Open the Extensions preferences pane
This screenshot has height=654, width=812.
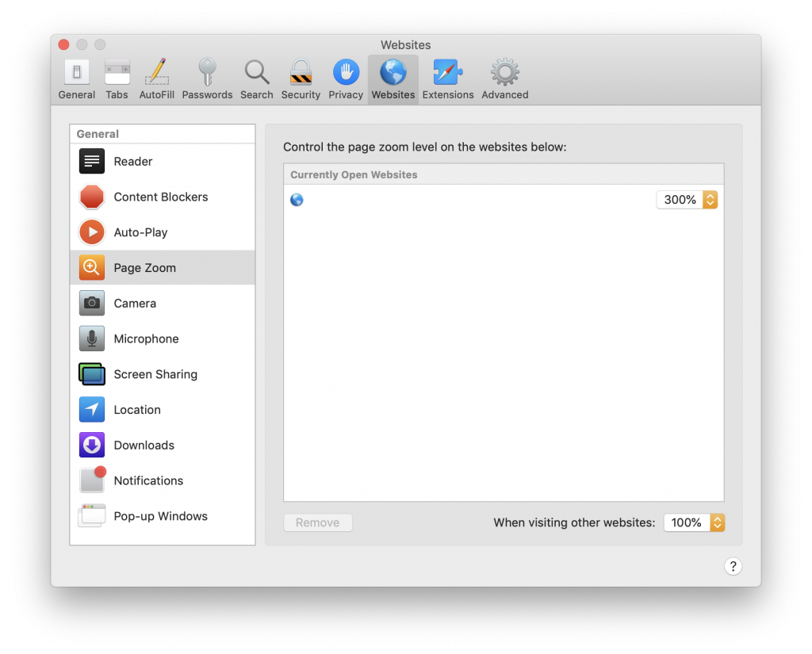[448, 79]
